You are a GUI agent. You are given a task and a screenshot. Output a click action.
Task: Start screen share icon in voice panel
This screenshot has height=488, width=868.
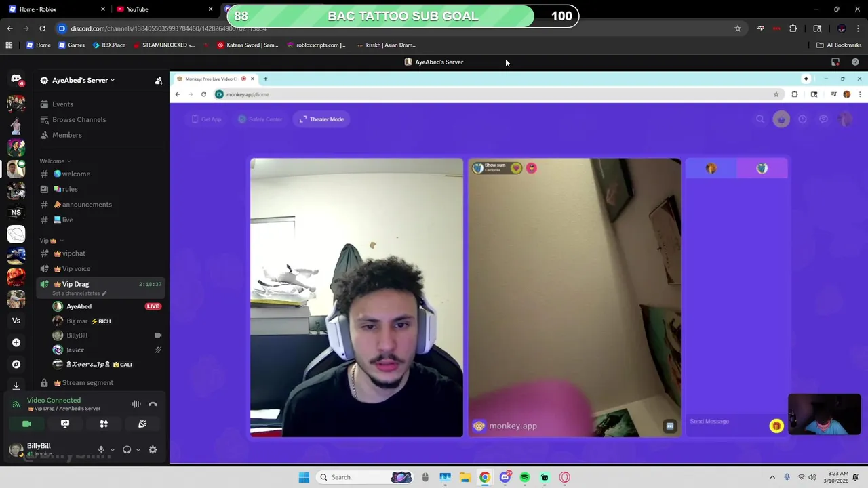pos(65,424)
